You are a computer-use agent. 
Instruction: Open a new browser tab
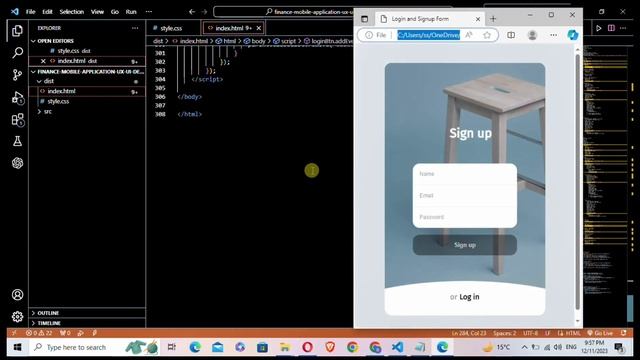point(493,19)
